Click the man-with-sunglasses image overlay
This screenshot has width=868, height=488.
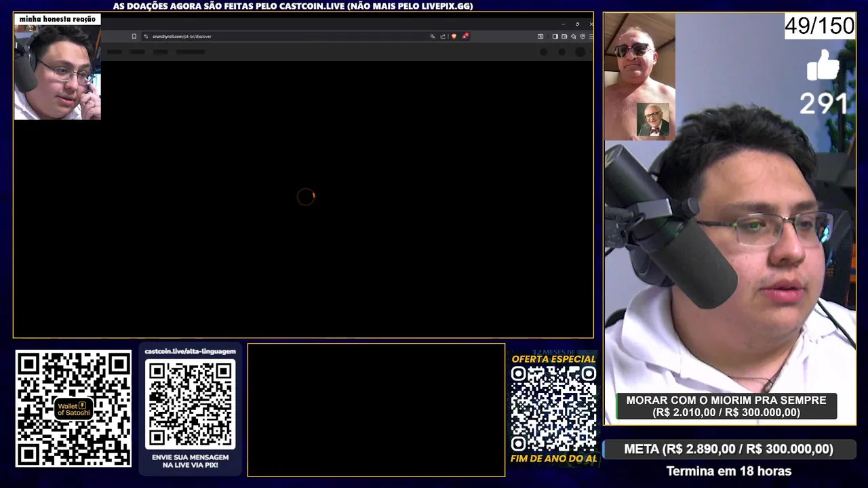(639, 77)
